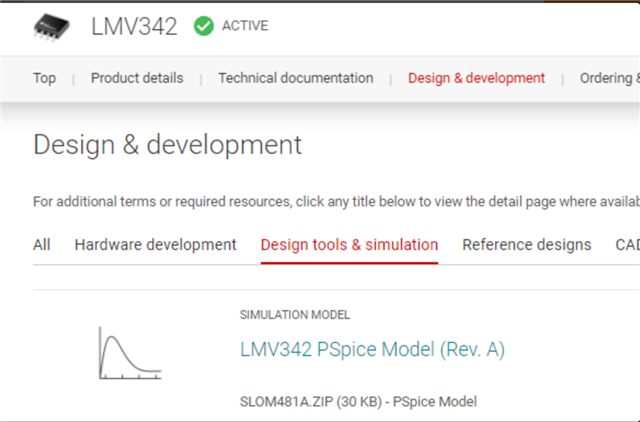The height and width of the screenshot is (422, 640).
Task: Open the partially visible CAD tab
Action: point(626,244)
